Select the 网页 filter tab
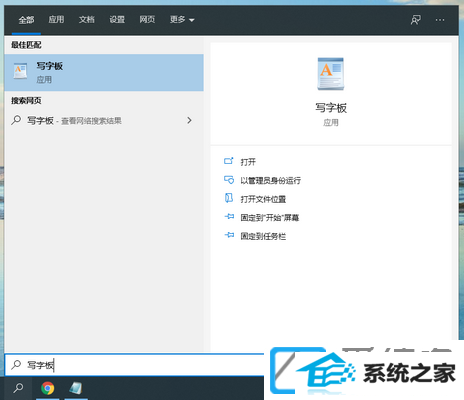The width and height of the screenshot is (464, 400). tap(147, 20)
